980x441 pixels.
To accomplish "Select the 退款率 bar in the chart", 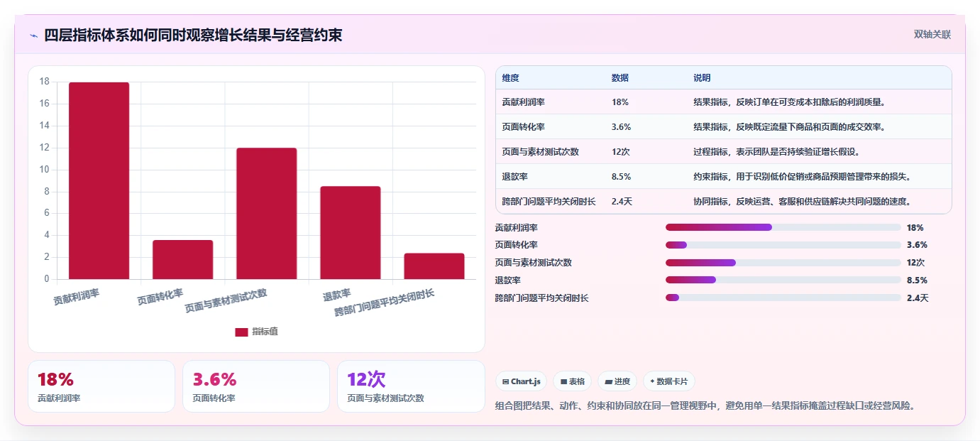I will point(350,232).
